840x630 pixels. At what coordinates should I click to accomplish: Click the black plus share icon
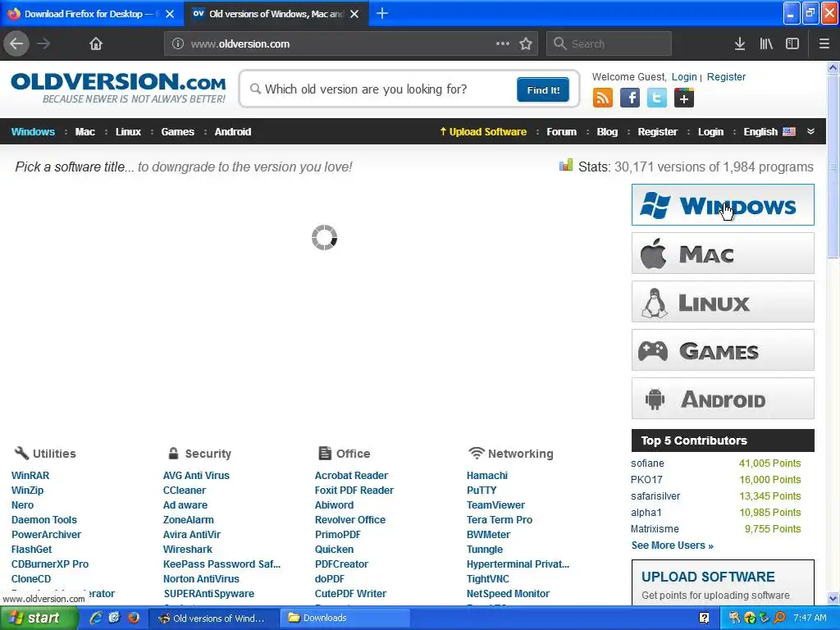pyautogui.click(x=684, y=98)
